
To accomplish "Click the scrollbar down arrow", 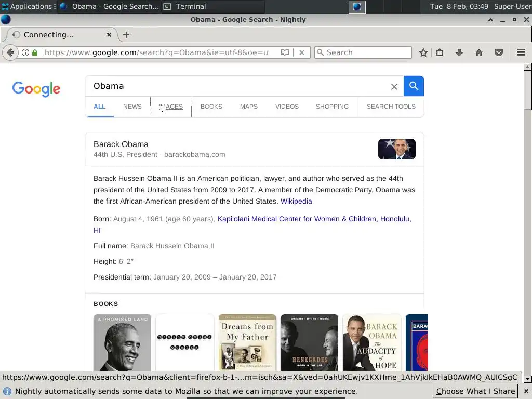I will 527,379.
